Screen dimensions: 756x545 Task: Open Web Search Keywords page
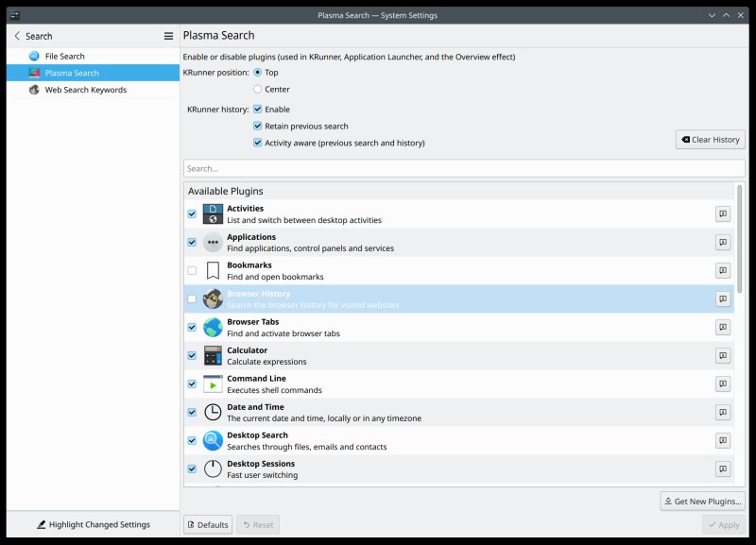85,90
